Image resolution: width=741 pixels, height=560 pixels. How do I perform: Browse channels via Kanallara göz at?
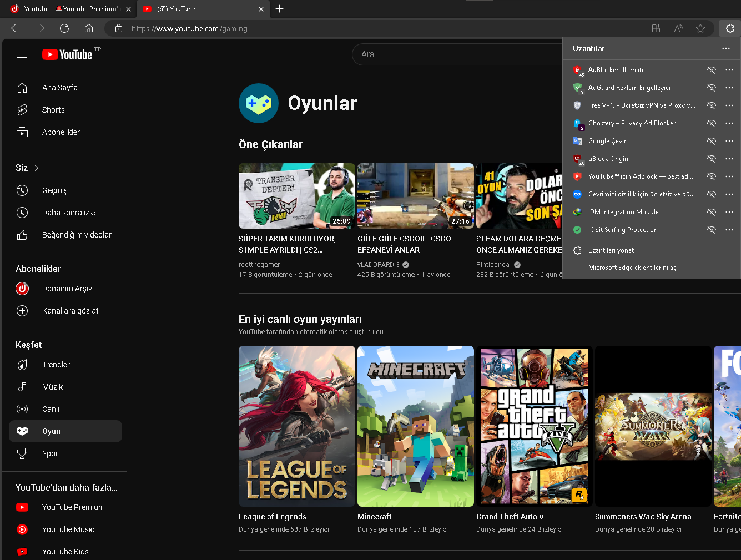coord(65,311)
